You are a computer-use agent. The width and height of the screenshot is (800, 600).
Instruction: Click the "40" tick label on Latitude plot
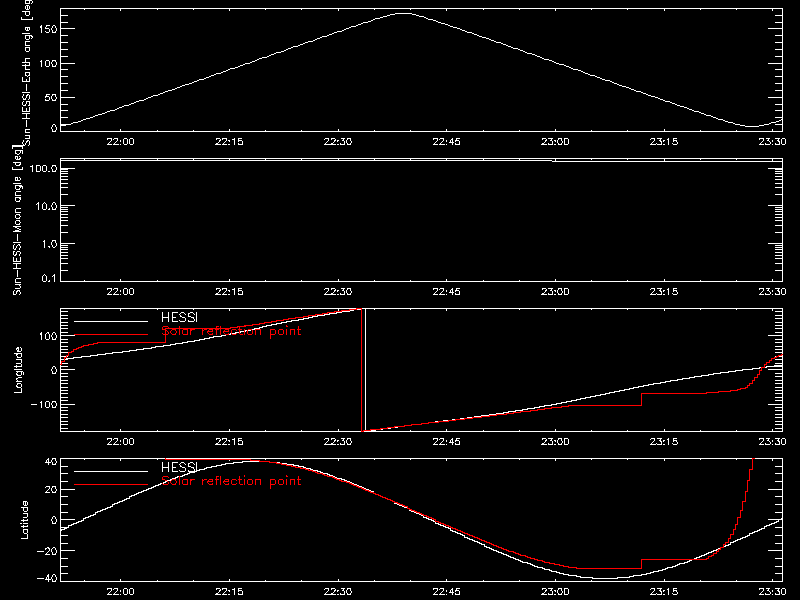coord(51,462)
